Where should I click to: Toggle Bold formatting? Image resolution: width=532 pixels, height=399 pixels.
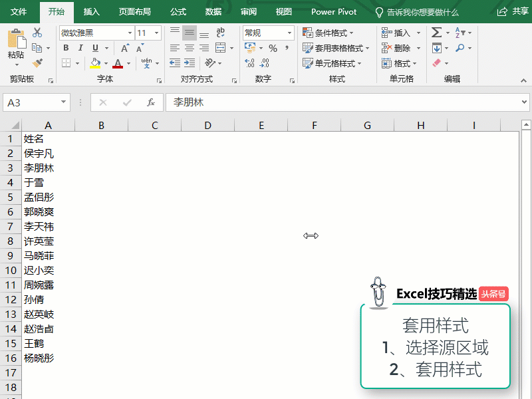point(66,48)
